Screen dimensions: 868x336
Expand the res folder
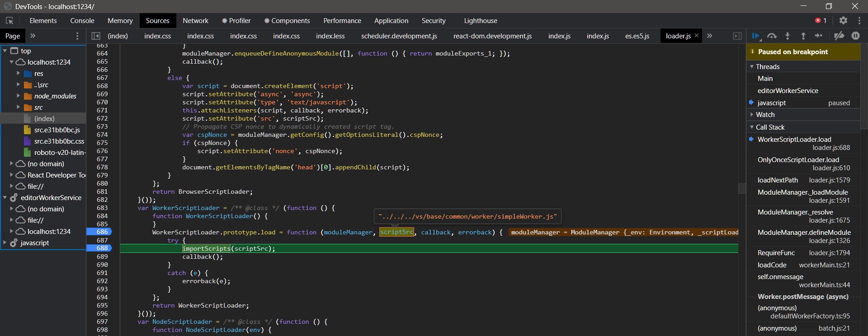pos(18,73)
